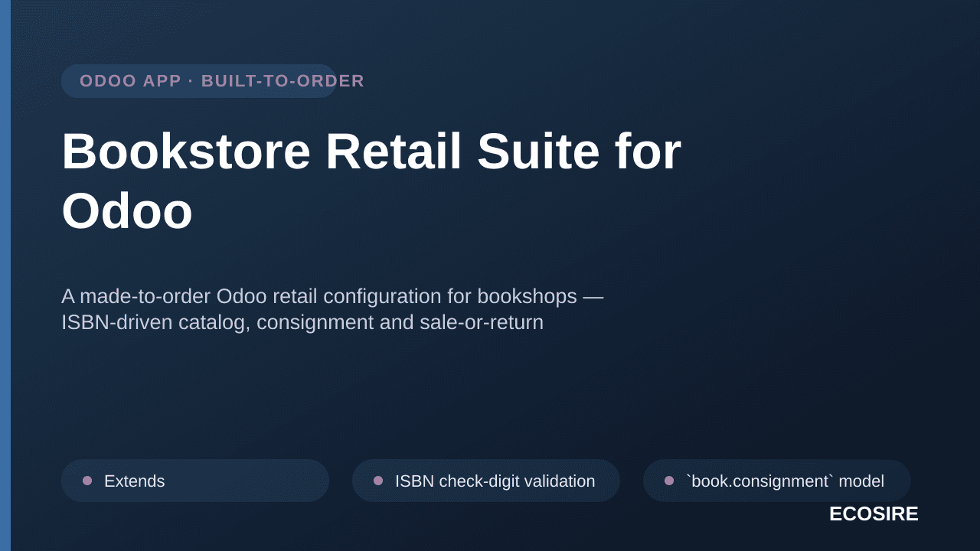
Task: Select the `book.consignment` model pill
Action: [777, 481]
